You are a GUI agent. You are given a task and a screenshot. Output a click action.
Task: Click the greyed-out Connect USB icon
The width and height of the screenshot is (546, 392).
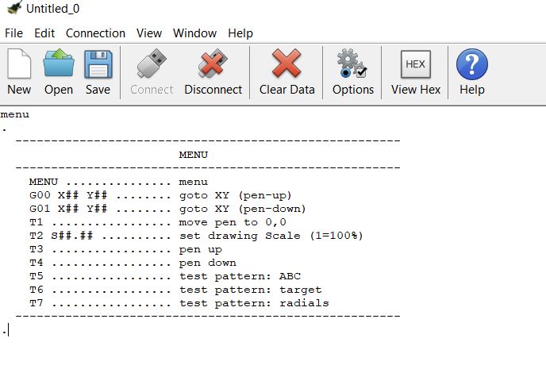pos(152,63)
